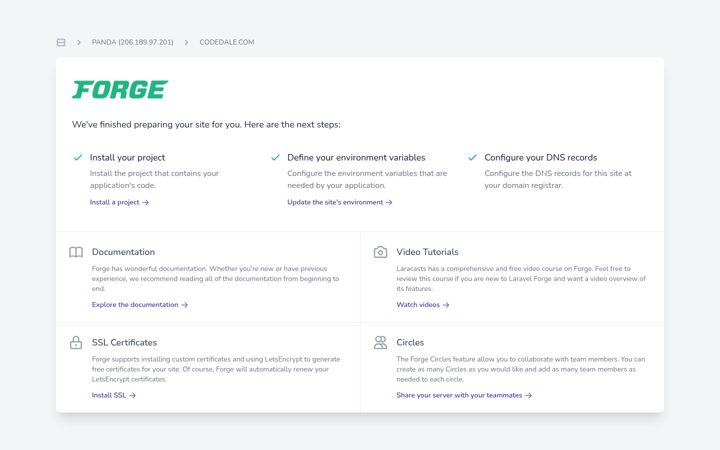Open Explore the documentation link
The image size is (720, 450).
[x=140, y=304]
